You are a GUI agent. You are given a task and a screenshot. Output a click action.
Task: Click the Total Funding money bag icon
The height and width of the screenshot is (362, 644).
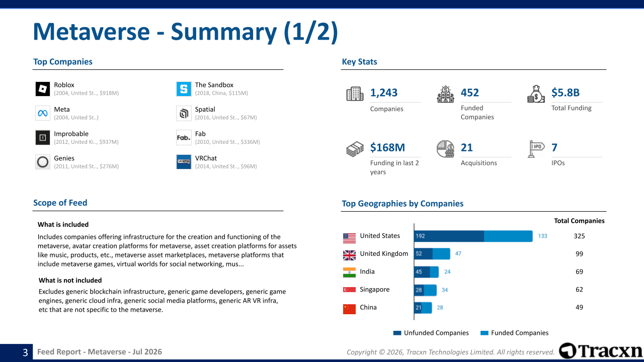click(x=536, y=94)
